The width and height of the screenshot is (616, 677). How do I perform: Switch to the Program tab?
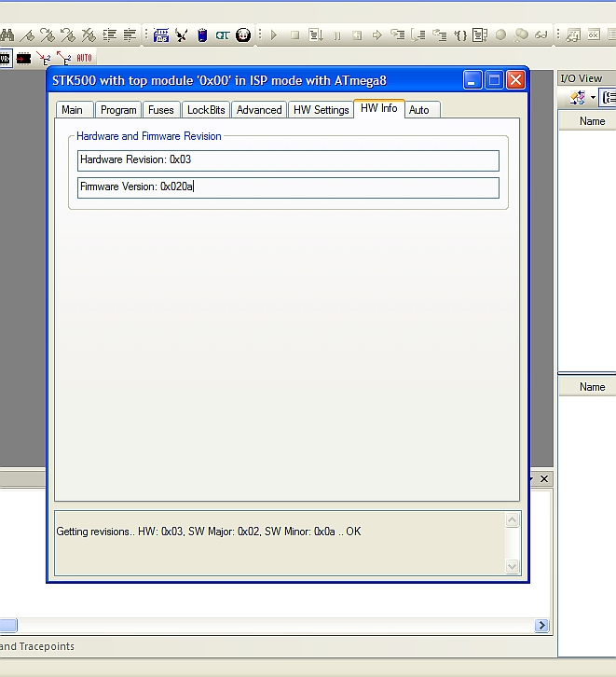coord(118,110)
